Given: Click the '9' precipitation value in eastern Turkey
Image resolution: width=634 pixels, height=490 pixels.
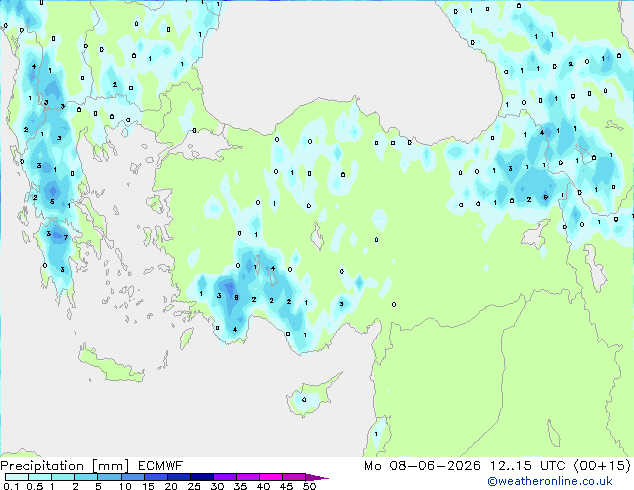Looking at the screenshot, I should (546, 198).
